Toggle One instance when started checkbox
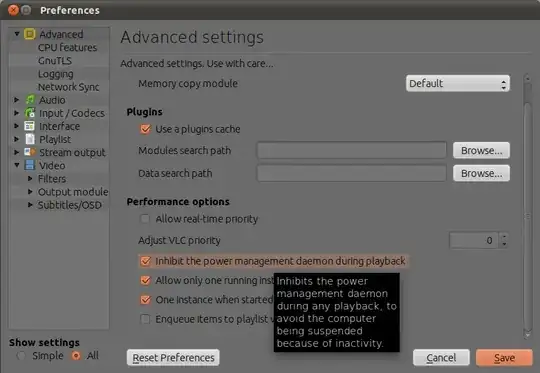Viewport: 540px width, 373px height. (x=145, y=300)
